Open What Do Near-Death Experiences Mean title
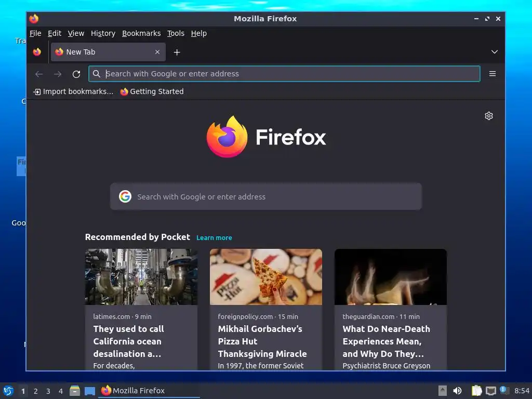 coord(387,341)
